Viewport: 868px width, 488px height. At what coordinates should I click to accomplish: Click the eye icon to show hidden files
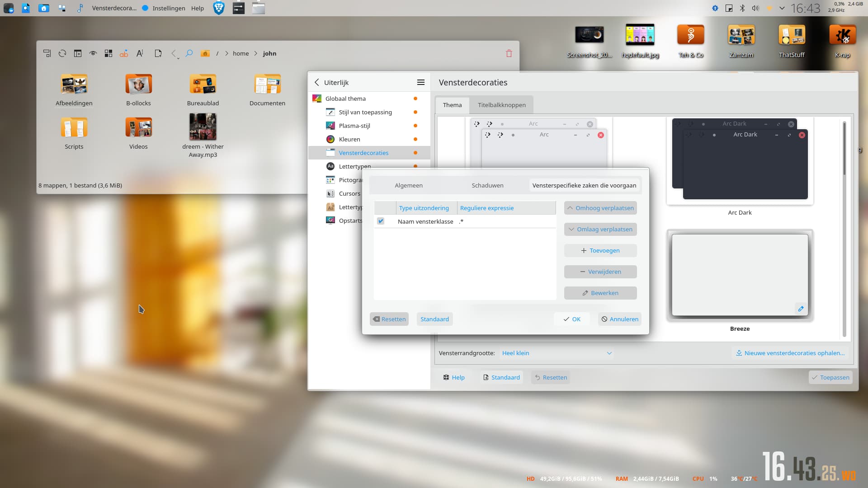click(93, 53)
